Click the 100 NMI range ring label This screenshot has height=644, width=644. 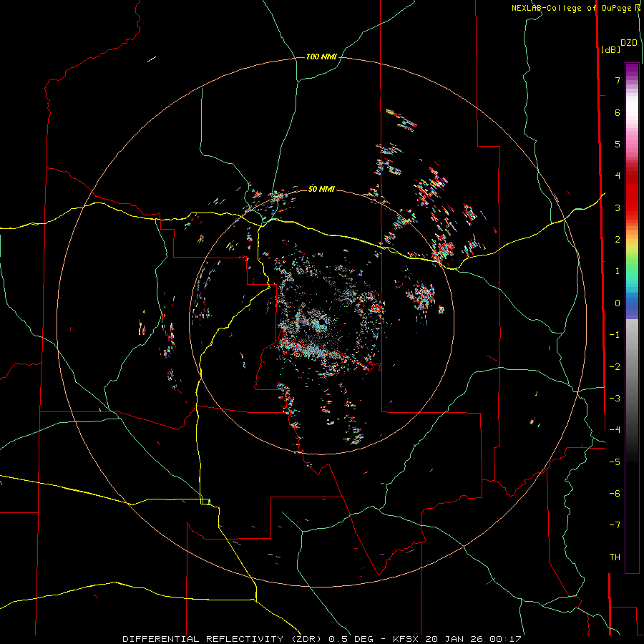point(321,57)
